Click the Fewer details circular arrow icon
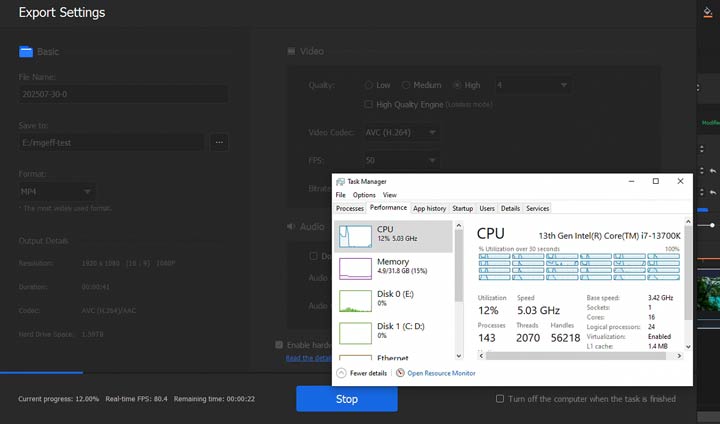This screenshot has width=720, height=424. pos(341,373)
